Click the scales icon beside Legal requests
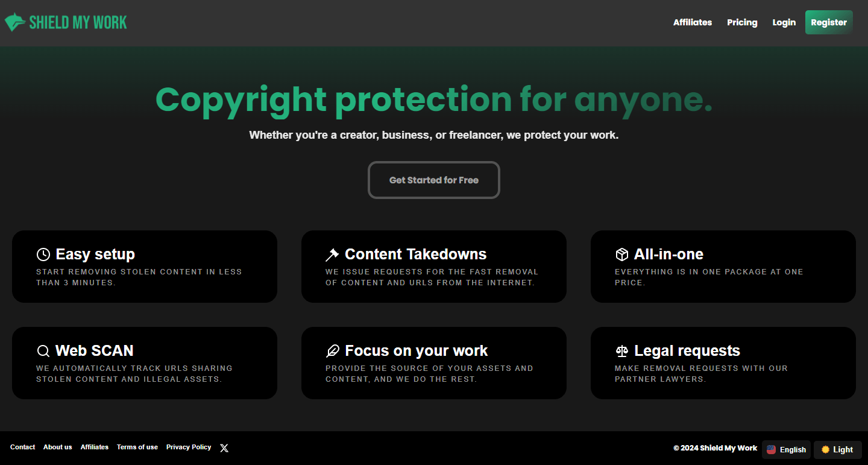The image size is (868, 465). (621, 351)
